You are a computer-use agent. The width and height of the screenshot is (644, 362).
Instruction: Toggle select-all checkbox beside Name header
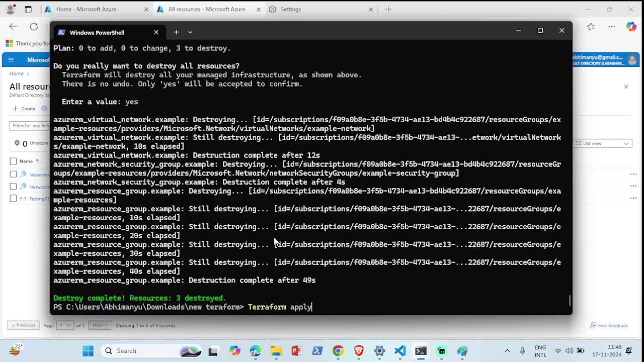pos(13,161)
